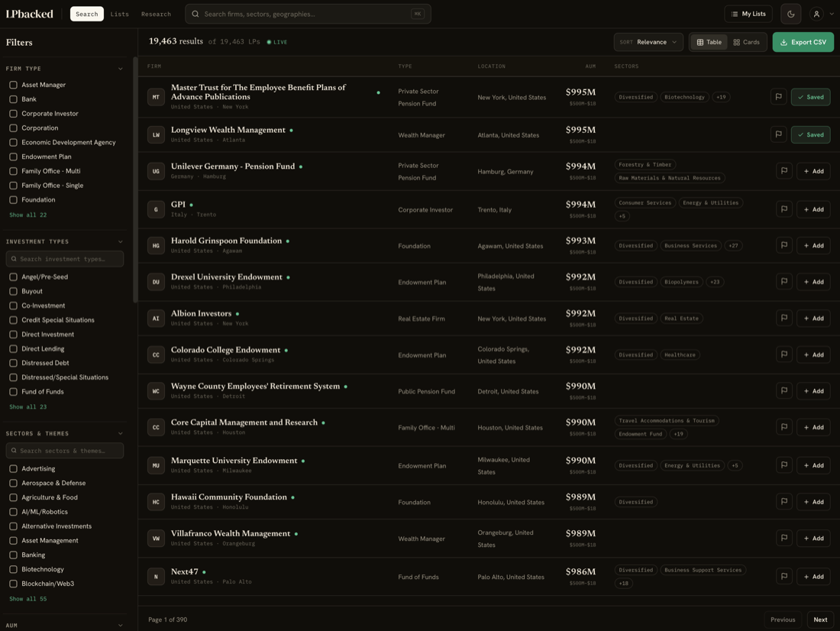
Task: Check the Foundation firm type
Action: (14, 200)
